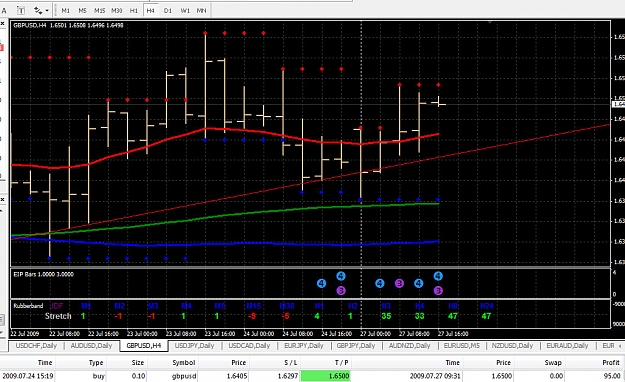Switch chart to W1 timeframe
Viewport: 625px width, 382px height.
185,11
